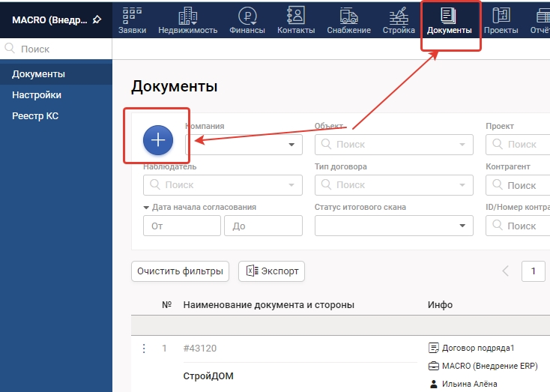Open the Тип договора dropdown
This screenshot has height=392, width=550.
pos(462,185)
